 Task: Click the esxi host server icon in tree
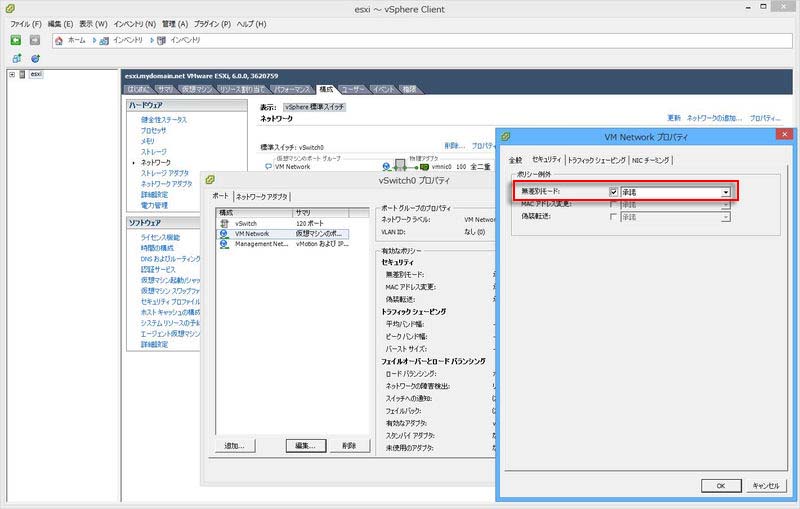tap(22, 74)
